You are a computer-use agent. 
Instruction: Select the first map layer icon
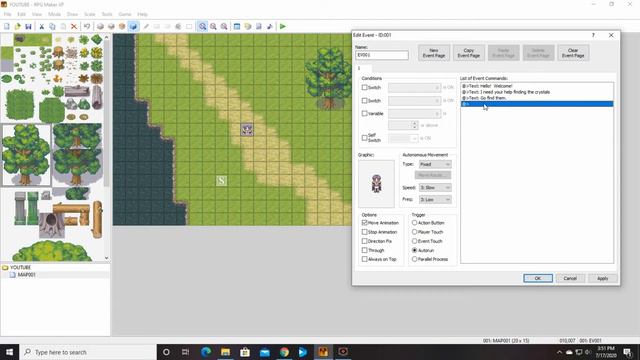[x=100, y=27]
